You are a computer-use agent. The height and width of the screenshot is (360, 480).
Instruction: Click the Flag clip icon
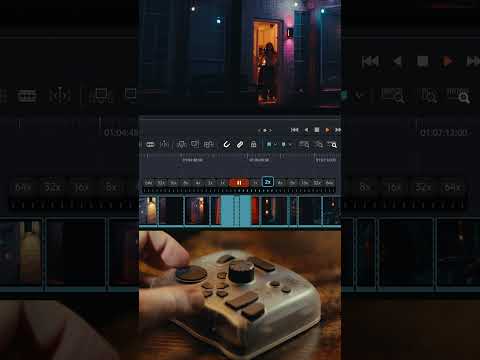[x=269, y=145]
